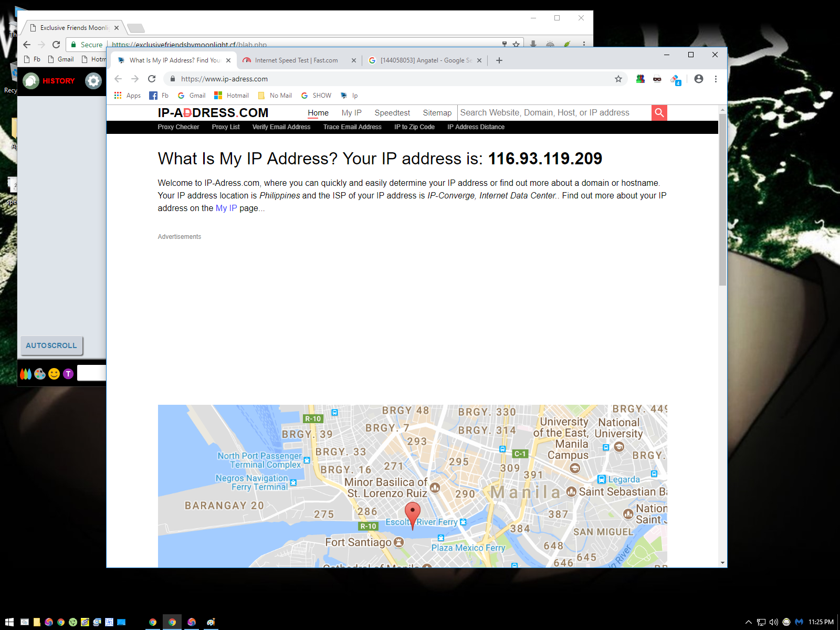Click the red search magnifier button
This screenshot has width=840, height=630.
coord(659,113)
